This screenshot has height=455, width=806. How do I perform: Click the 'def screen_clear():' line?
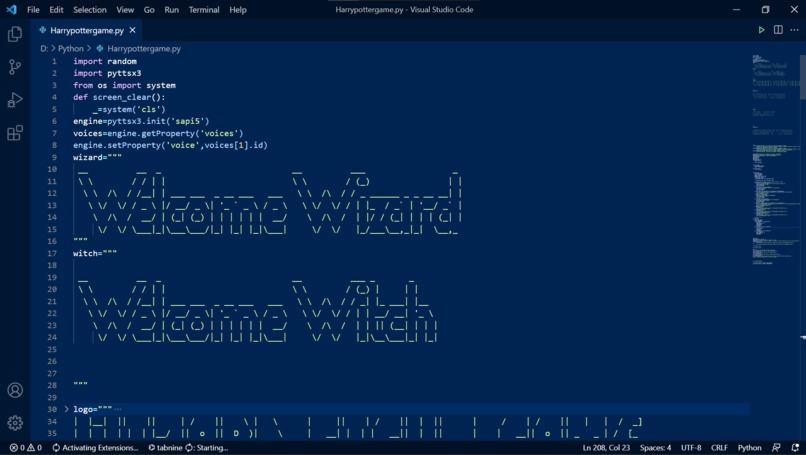[119, 97]
